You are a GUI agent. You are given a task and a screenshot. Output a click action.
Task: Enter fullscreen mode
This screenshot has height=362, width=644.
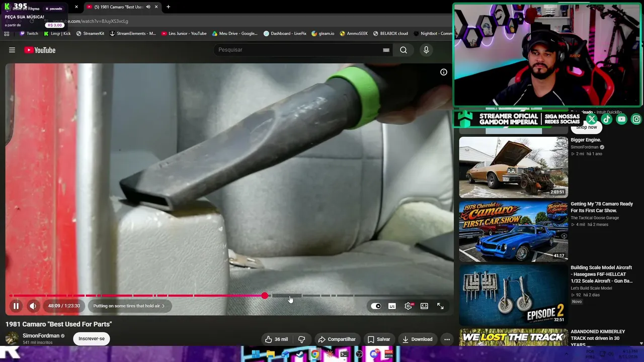[x=440, y=306]
